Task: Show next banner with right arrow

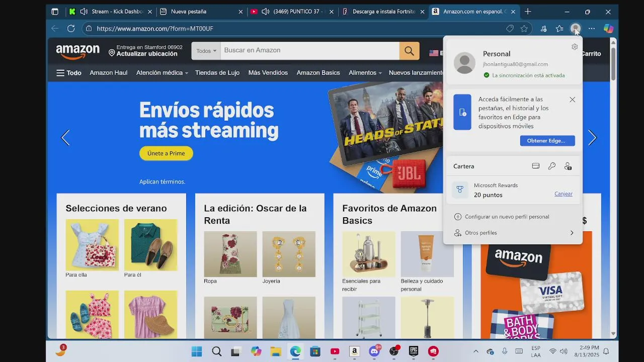Action: pyautogui.click(x=592, y=137)
